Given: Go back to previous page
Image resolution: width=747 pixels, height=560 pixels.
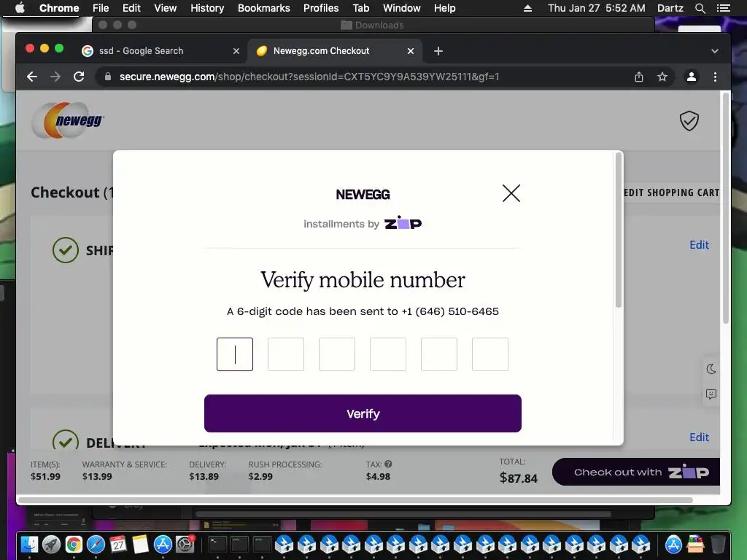Looking at the screenshot, I should point(32,77).
